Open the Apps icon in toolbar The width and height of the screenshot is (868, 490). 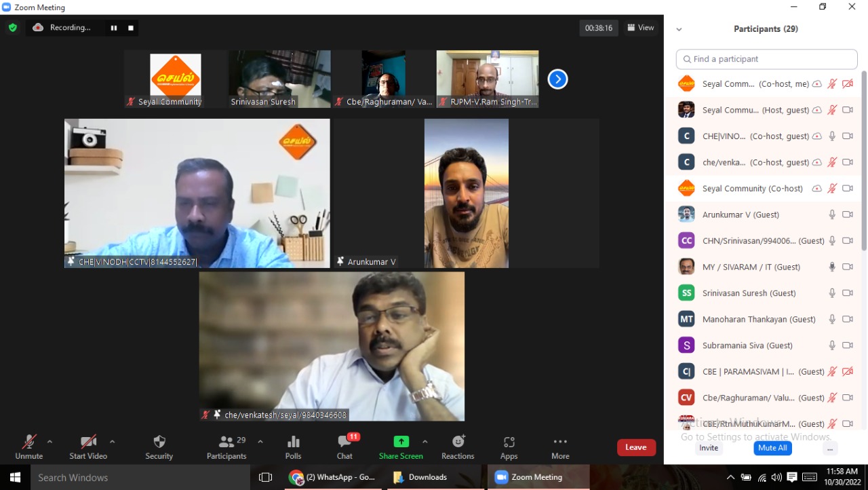(509, 442)
